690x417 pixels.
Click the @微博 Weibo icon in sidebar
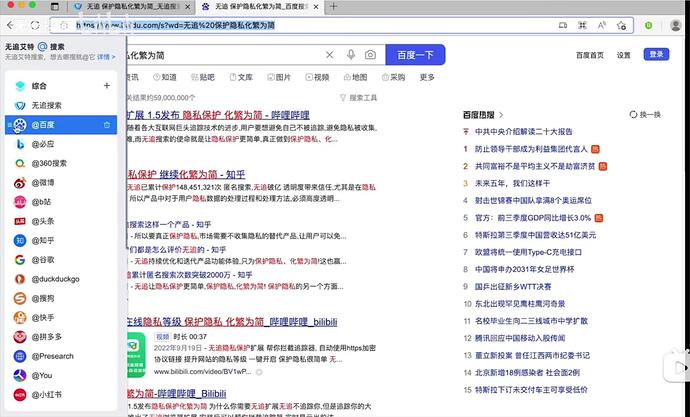(42, 183)
